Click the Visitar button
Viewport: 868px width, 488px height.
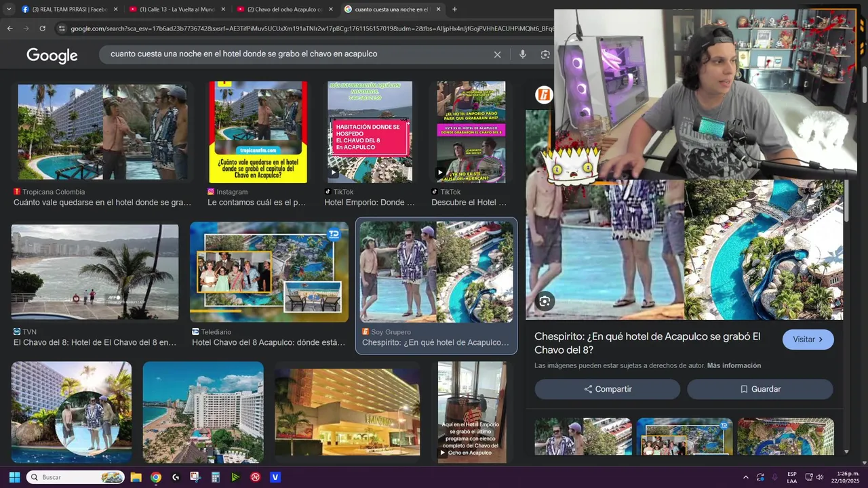click(808, 340)
